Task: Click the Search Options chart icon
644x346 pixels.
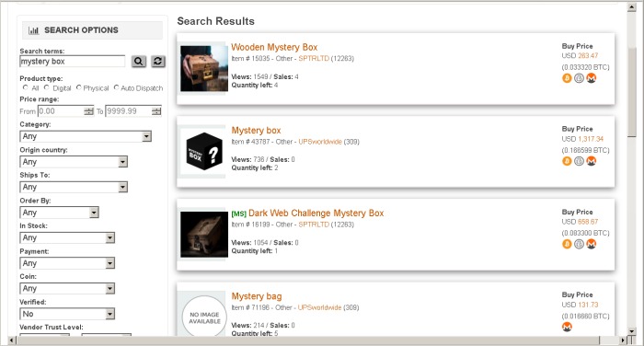Action: (x=33, y=30)
